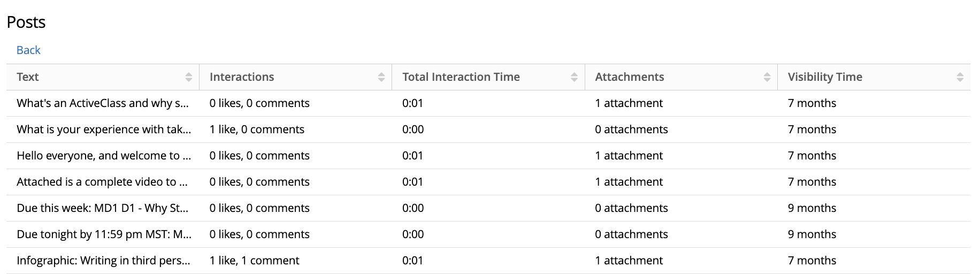This screenshot has width=980, height=274.
Task: Select the Total Interaction Time header
Action: [x=461, y=77]
